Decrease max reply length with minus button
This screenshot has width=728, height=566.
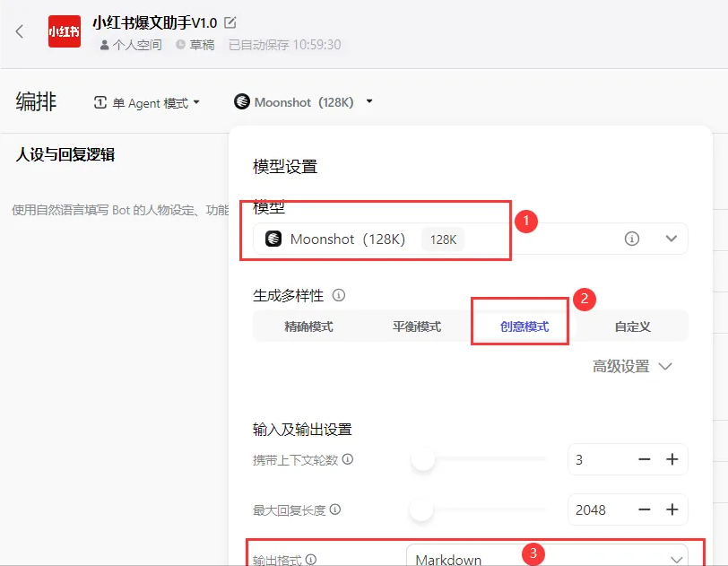(644, 509)
